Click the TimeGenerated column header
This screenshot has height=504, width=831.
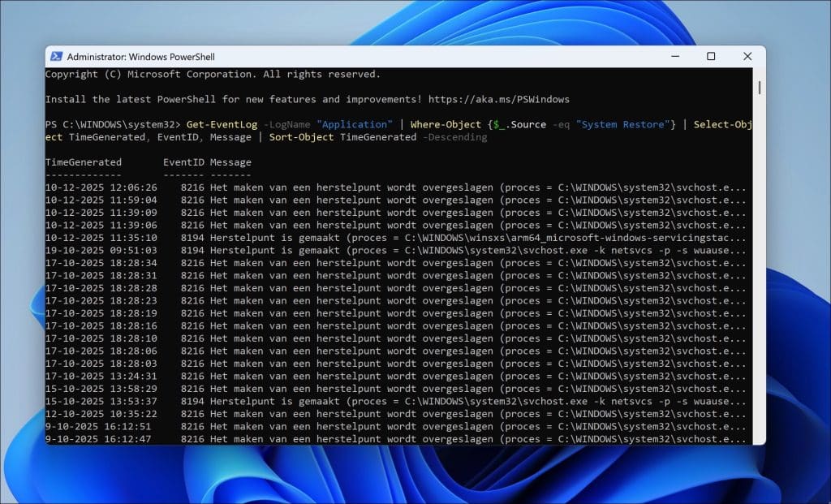tap(83, 162)
